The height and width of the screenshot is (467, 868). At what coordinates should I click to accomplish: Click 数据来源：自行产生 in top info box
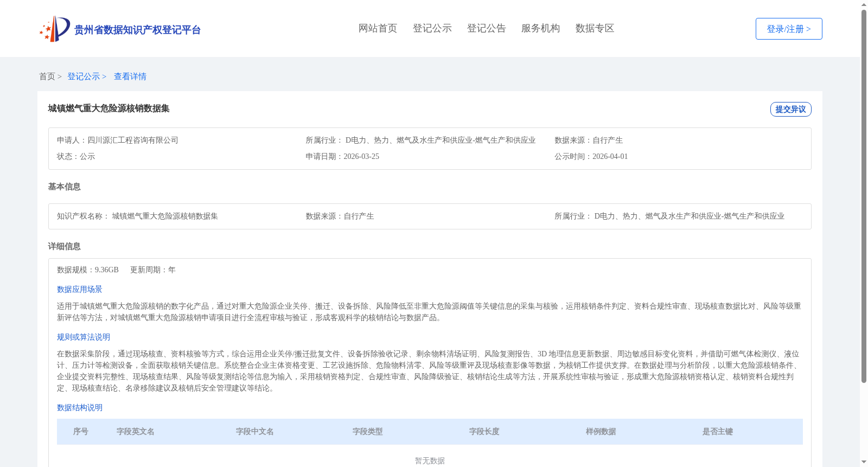[x=589, y=140]
